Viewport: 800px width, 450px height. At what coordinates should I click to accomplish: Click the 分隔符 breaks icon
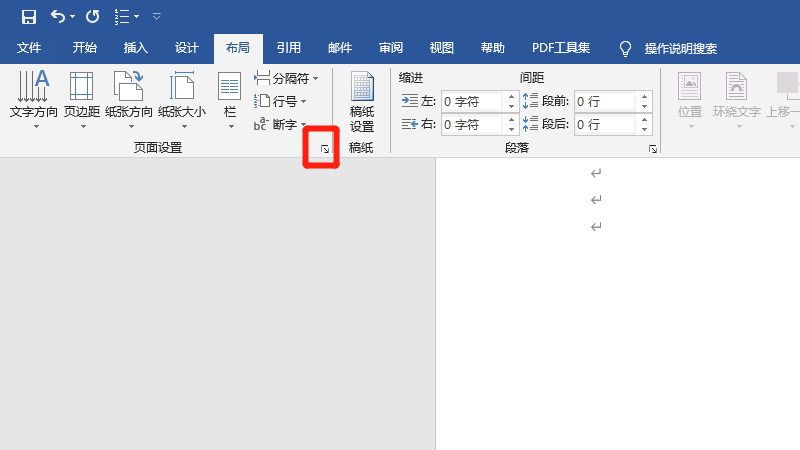tap(262, 78)
